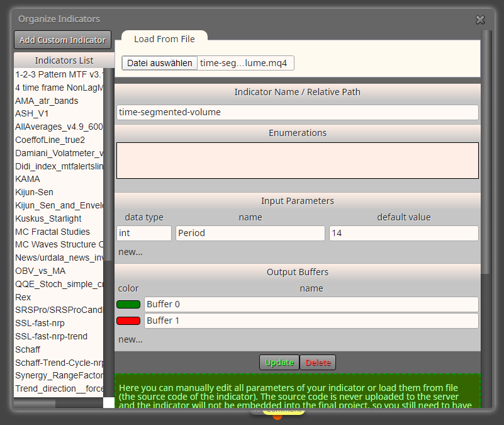Open the red color swatch for Buffer 1
This screenshot has width=504, height=425.
tap(128, 320)
